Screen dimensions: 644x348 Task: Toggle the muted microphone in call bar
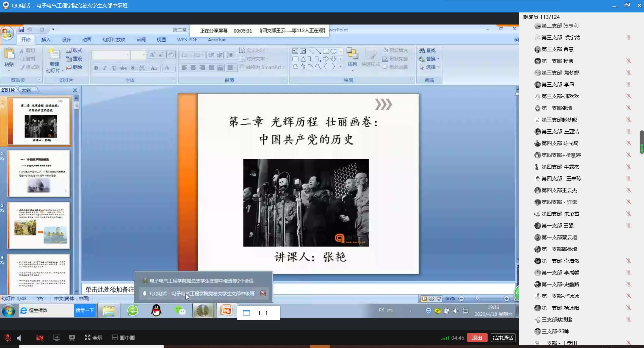[x=7, y=338]
